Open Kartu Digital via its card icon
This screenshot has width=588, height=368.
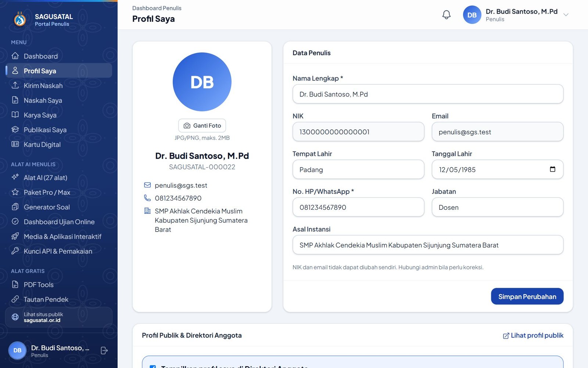[15, 144]
